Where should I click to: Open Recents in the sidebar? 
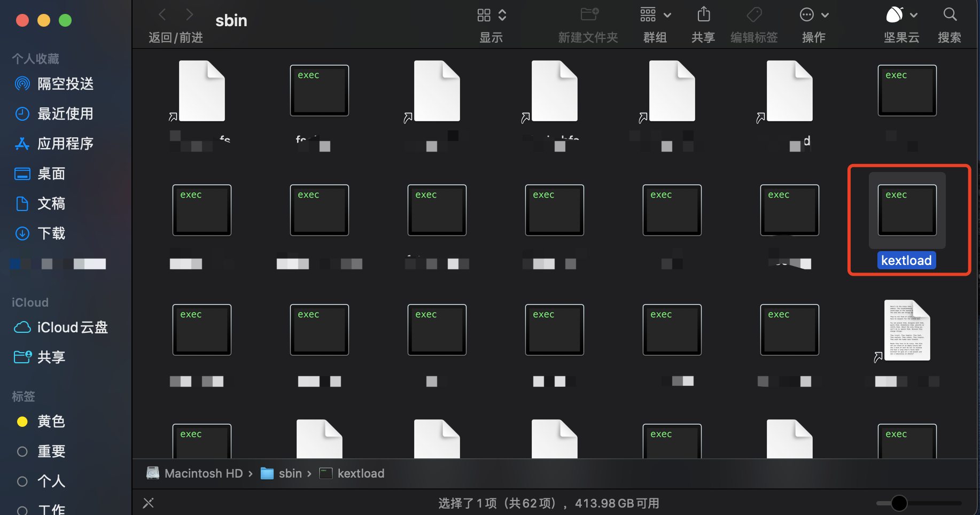point(65,114)
